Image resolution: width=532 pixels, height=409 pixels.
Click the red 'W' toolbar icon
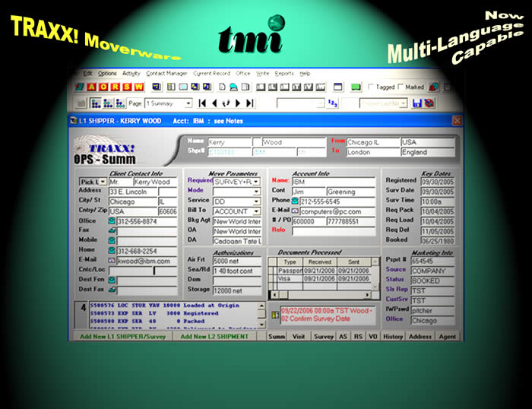pos(139,87)
